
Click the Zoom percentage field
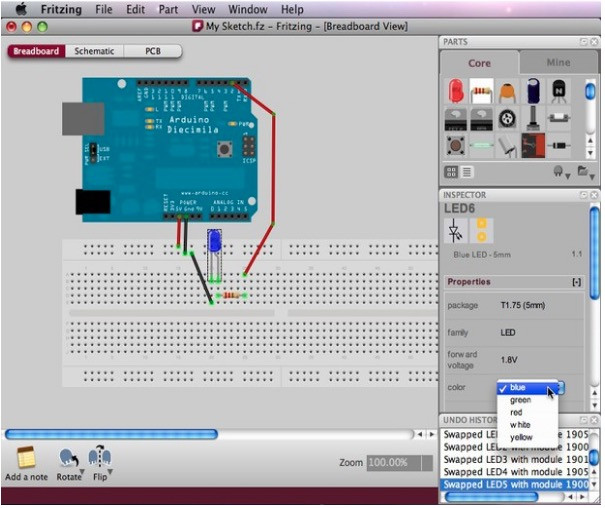point(394,462)
